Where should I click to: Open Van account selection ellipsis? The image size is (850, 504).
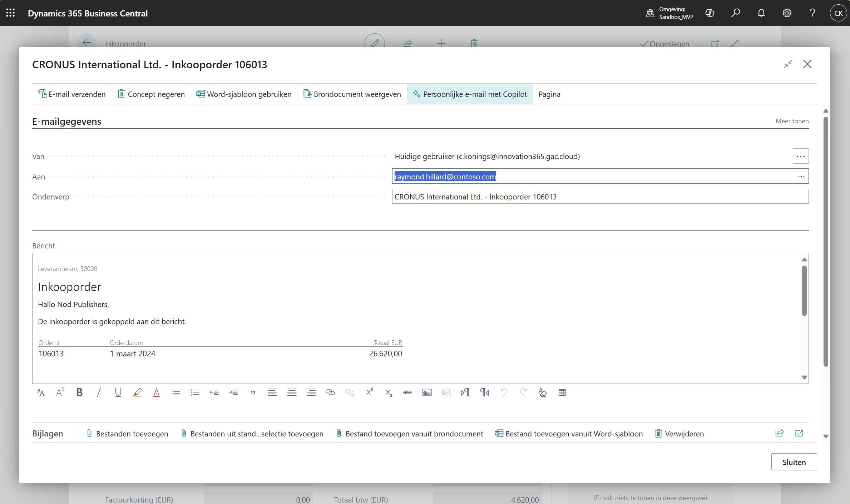click(800, 156)
